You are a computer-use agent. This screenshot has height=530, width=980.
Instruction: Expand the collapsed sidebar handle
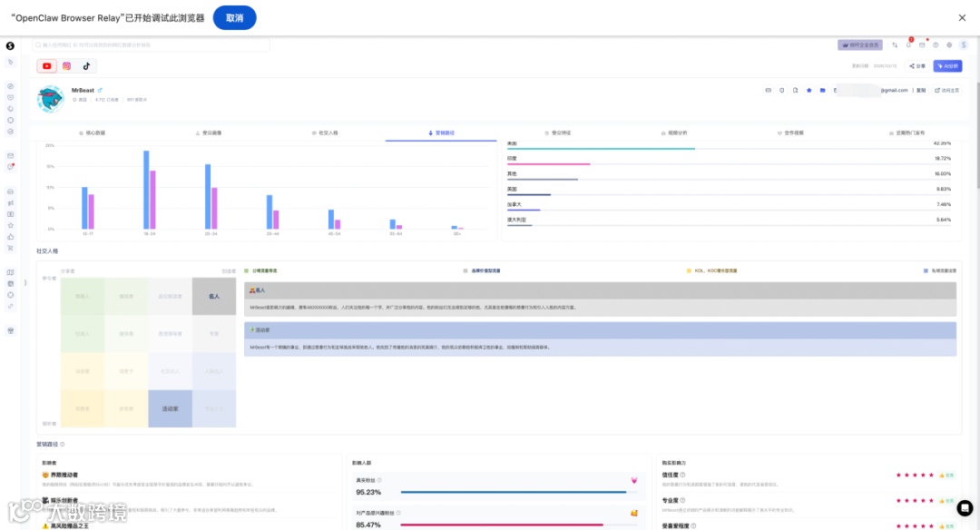pyautogui.click(x=25, y=282)
